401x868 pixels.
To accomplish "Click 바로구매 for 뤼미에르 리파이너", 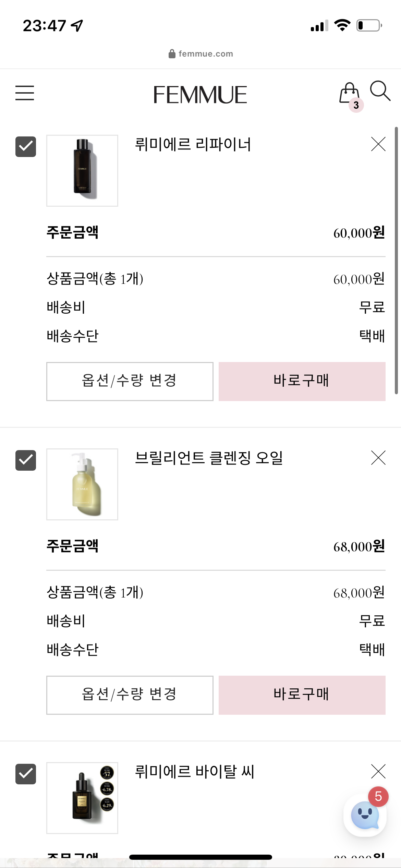I will (x=302, y=382).
